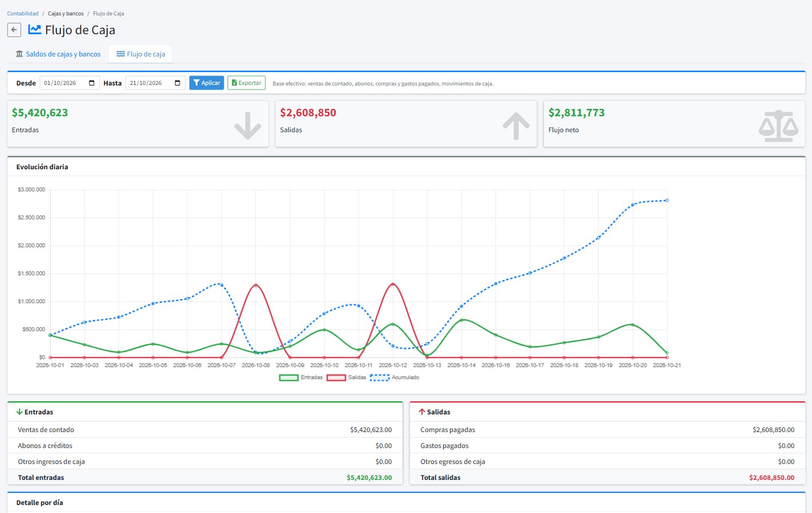Toggle Entradas series in chart legend

[301, 377]
